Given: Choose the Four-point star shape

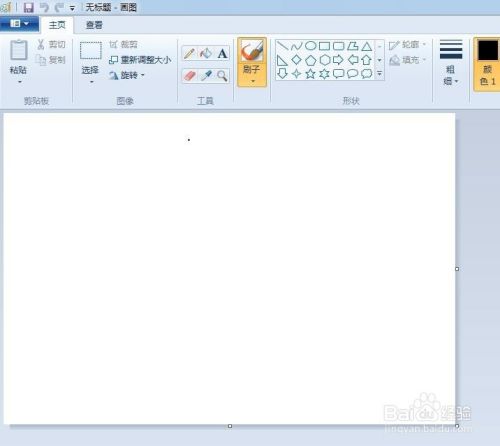Looking at the screenshot, I should 296,73.
